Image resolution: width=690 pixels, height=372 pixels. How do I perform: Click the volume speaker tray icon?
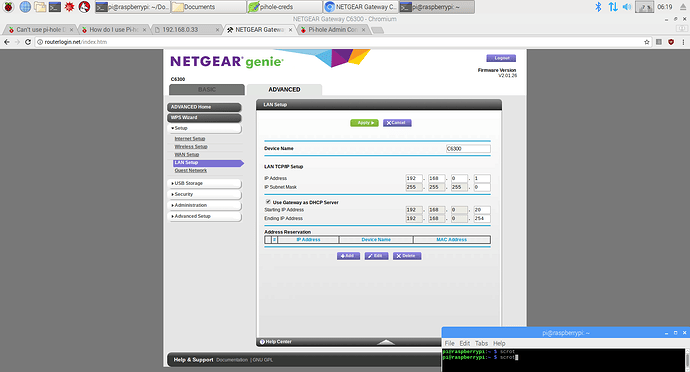(x=627, y=7)
